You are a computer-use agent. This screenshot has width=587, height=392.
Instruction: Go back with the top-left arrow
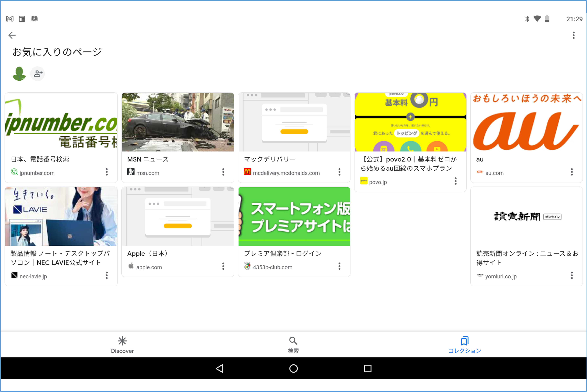(12, 35)
